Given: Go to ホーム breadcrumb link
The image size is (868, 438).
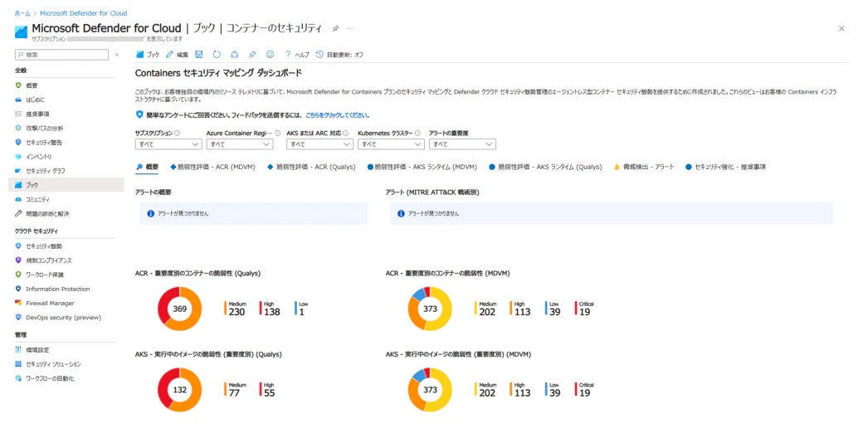Looking at the screenshot, I should (x=22, y=13).
